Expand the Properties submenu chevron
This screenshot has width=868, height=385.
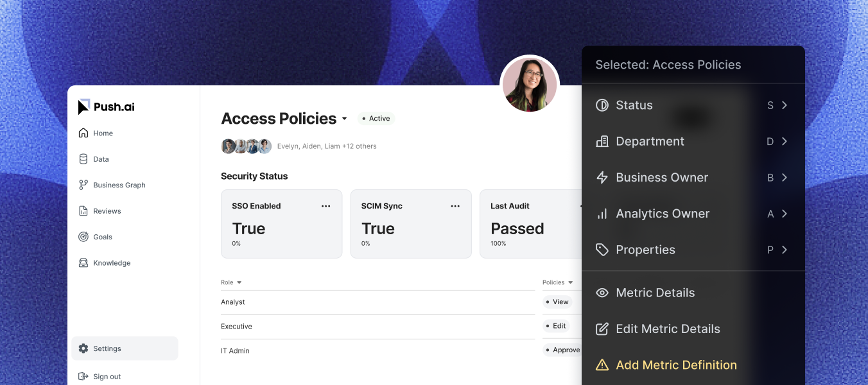(x=785, y=250)
